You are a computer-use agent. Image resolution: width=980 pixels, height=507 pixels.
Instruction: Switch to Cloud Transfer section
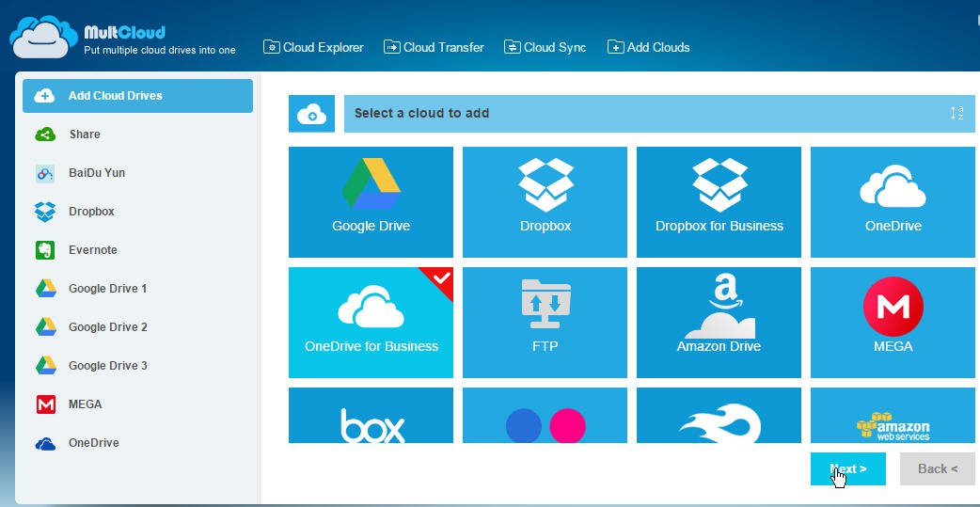pos(434,47)
